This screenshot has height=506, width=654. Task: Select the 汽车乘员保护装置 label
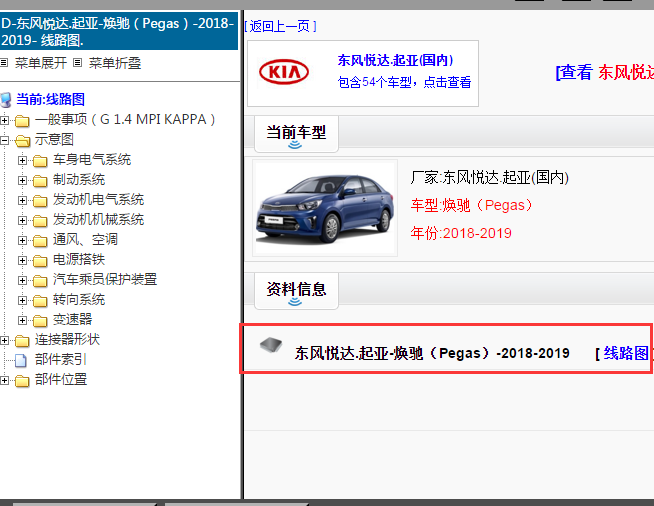[105, 280]
